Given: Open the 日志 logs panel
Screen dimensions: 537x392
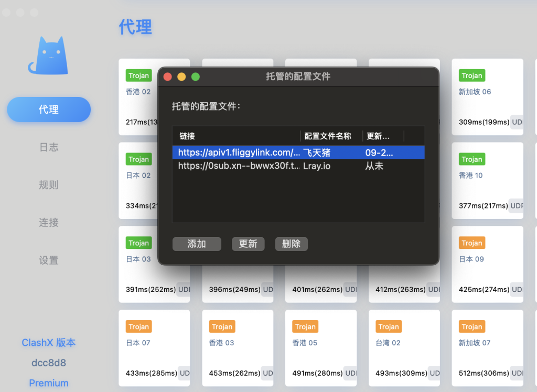Looking at the screenshot, I should pos(48,147).
